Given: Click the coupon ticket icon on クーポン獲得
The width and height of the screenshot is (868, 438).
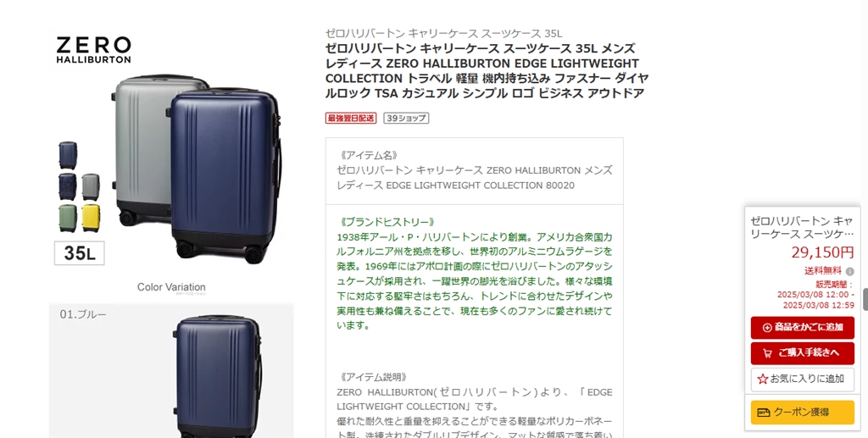Looking at the screenshot, I should click(x=764, y=413).
